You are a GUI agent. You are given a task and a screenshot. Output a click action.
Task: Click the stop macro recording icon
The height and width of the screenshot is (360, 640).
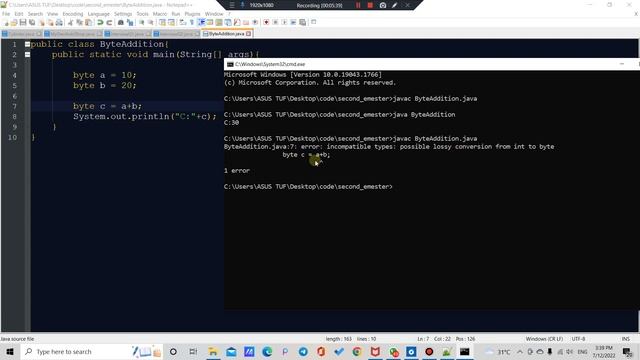click(275, 22)
